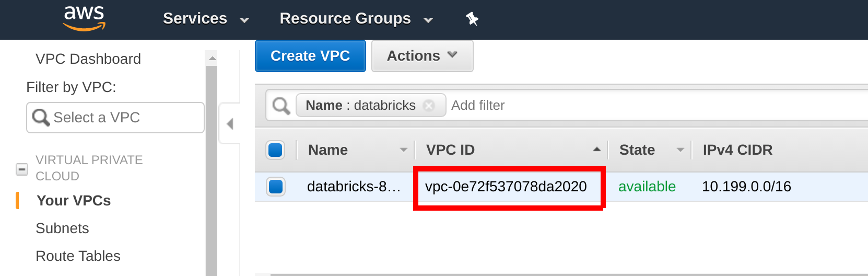Go to Subnets in the sidebar
This screenshot has width=868, height=276.
pos(62,228)
